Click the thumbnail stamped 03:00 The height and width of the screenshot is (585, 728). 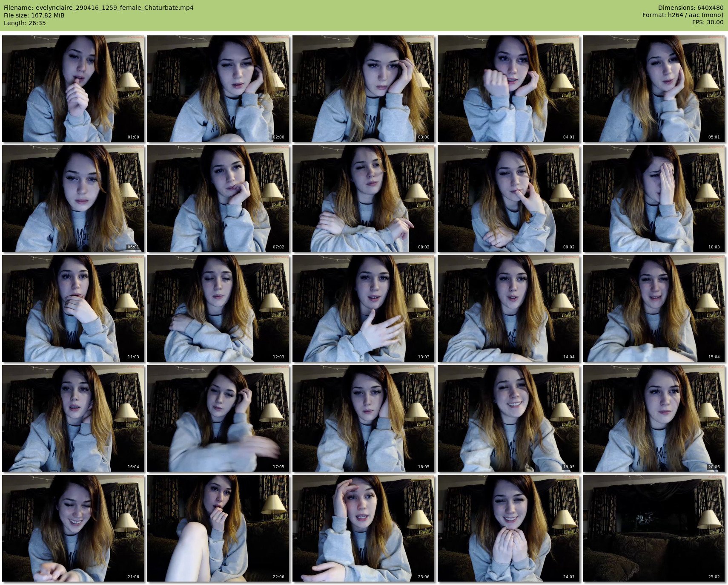(364, 89)
